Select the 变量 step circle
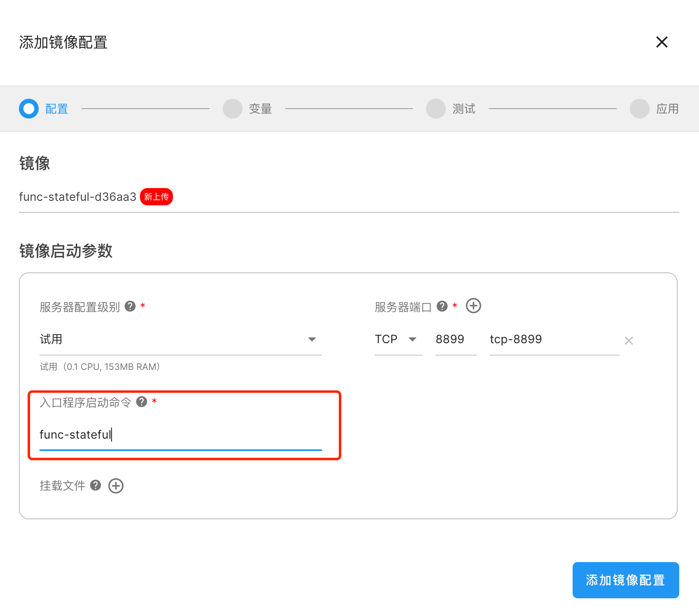 point(233,109)
